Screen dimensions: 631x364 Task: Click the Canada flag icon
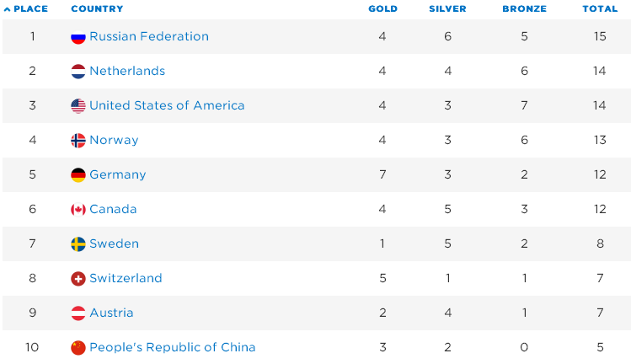(78, 210)
